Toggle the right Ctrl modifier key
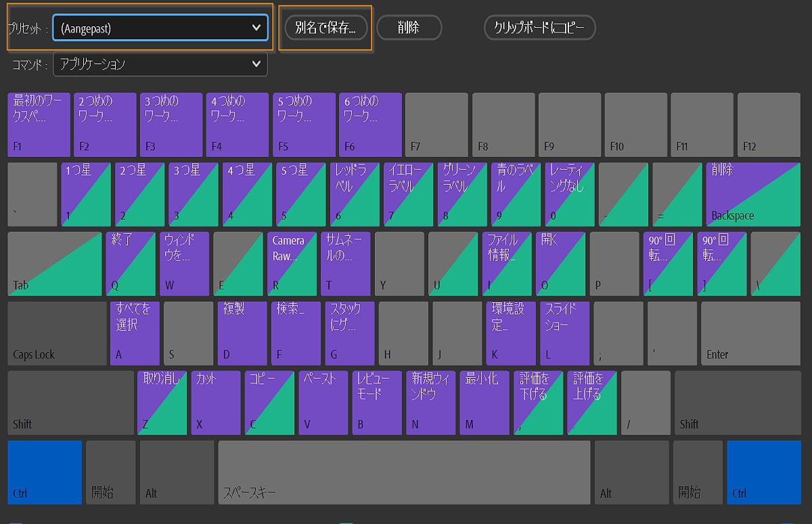Viewport: 812px width, 524px height. (764, 473)
